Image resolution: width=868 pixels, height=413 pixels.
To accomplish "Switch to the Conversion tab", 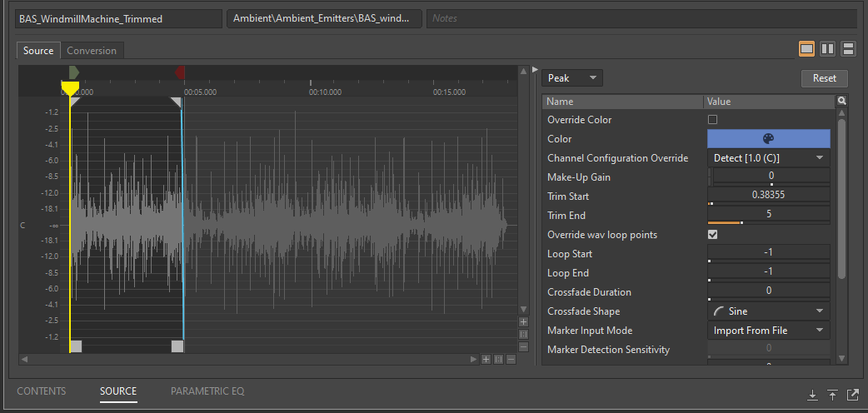I will click(x=92, y=51).
